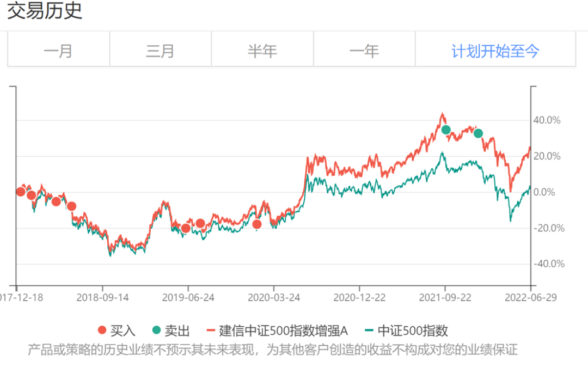The image size is (588, 368).
Task: Click the 2021-09-22 axis date label
Action: click(445, 297)
